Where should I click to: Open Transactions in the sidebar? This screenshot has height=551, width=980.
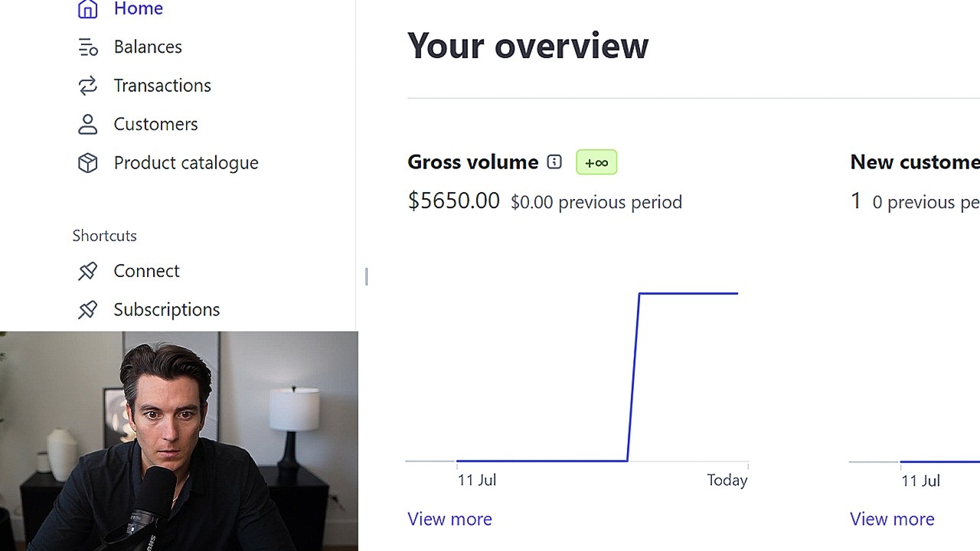coord(162,86)
